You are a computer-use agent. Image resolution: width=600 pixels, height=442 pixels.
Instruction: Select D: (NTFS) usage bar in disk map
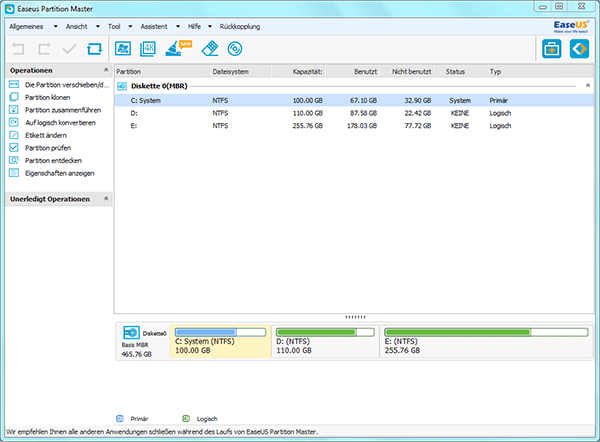pos(325,332)
